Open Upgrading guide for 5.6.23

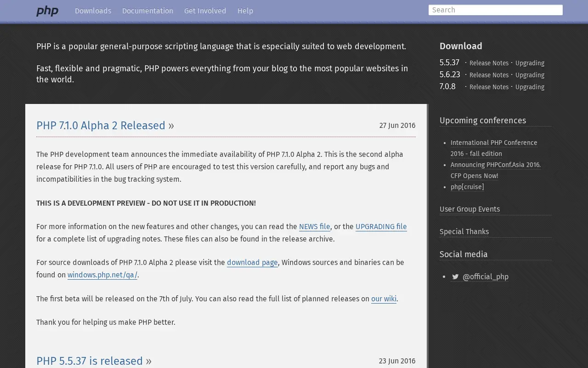pos(530,75)
